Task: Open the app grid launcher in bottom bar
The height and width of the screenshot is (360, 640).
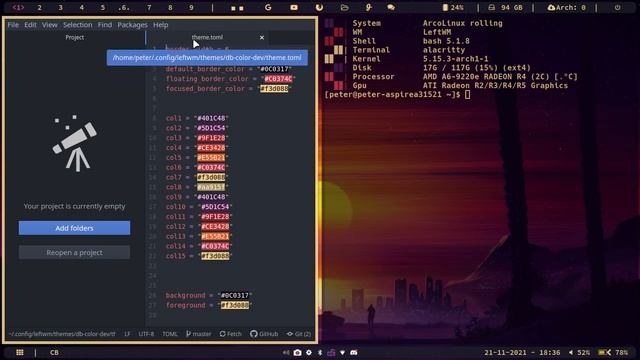Action: click(x=20, y=352)
